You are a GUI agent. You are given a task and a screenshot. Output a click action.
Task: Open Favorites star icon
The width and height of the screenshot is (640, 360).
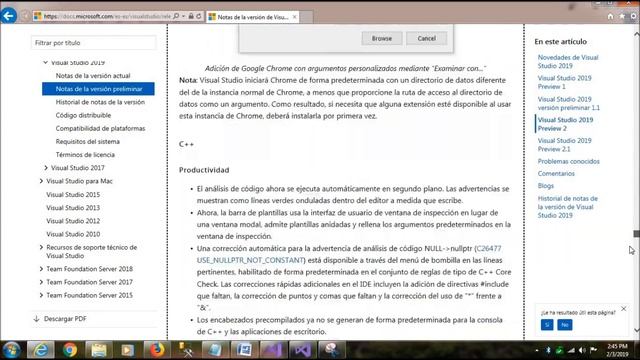622,16
